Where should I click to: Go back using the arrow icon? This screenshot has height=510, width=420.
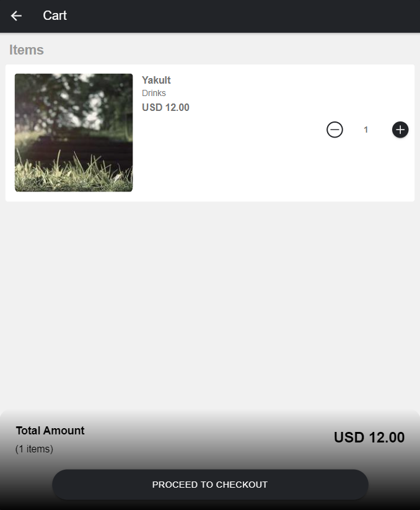16,16
